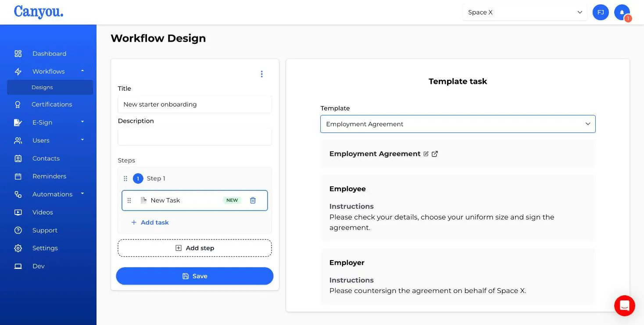Image resolution: width=644 pixels, height=325 pixels.
Task: Click the Reminders calendar icon
Action: [x=18, y=176]
